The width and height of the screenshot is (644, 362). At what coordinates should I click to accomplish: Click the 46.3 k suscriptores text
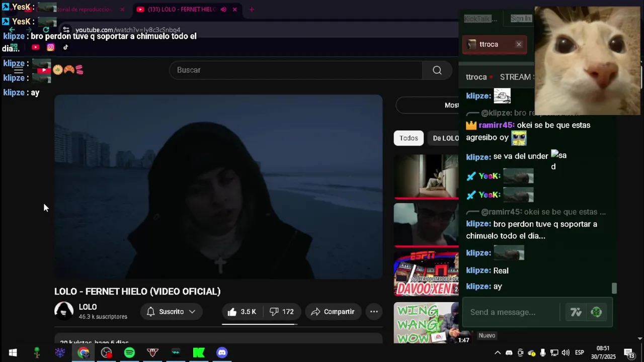click(103, 317)
